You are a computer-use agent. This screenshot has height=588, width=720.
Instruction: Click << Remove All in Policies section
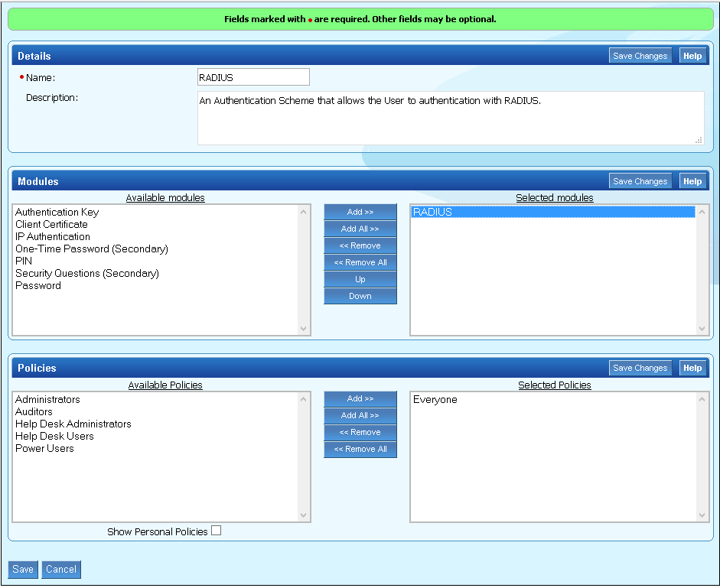pyautogui.click(x=360, y=450)
